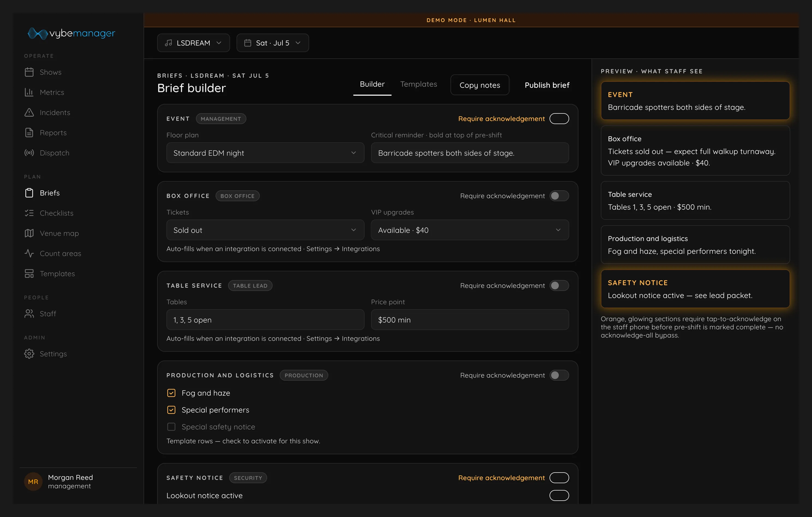
Task: Click Template rows — check to activate text
Action: click(243, 441)
